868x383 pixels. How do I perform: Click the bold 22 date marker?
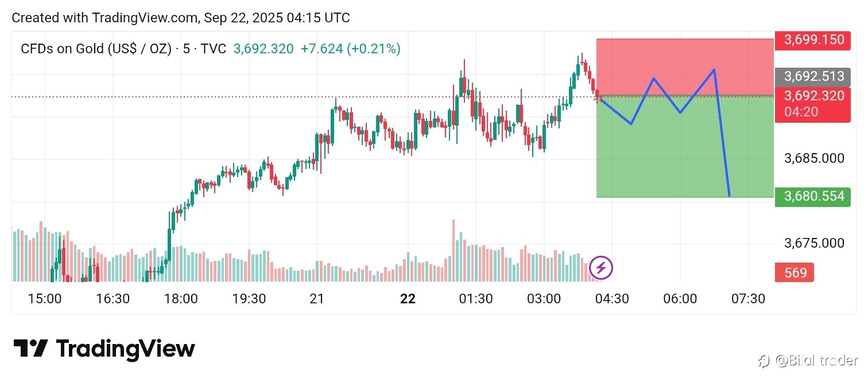click(407, 299)
